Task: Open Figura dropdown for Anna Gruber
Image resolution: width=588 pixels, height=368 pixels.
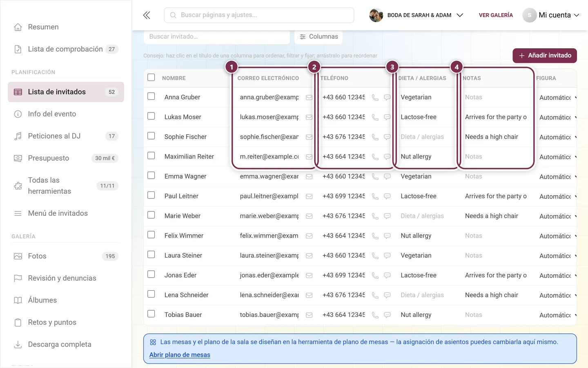Action: (x=557, y=98)
